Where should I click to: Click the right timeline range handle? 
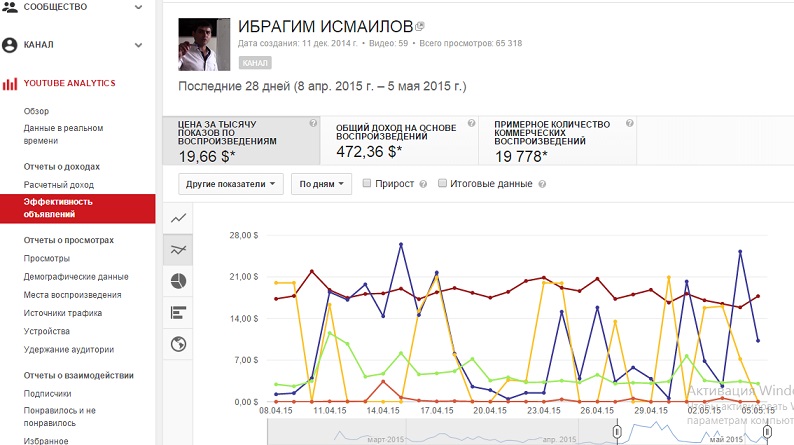(x=767, y=431)
